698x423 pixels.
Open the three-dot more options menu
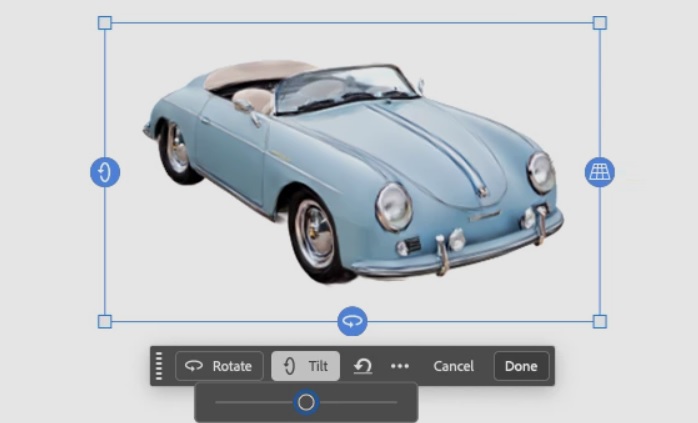pyautogui.click(x=400, y=366)
